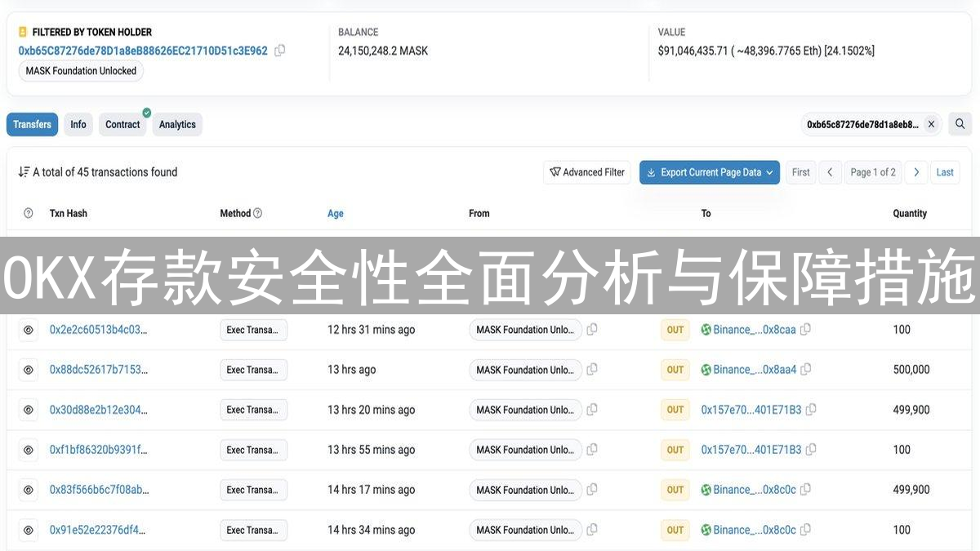Click Binance logo icon in 0x8aa4 row

click(x=706, y=370)
